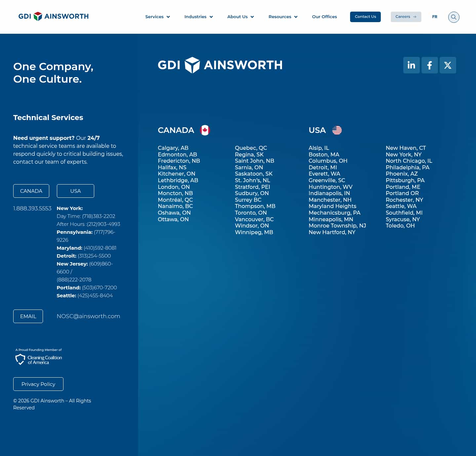Image resolution: width=476 pixels, height=456 pixels.
Task: Open the Ottawa, ON office link
Action: (173, 219)
